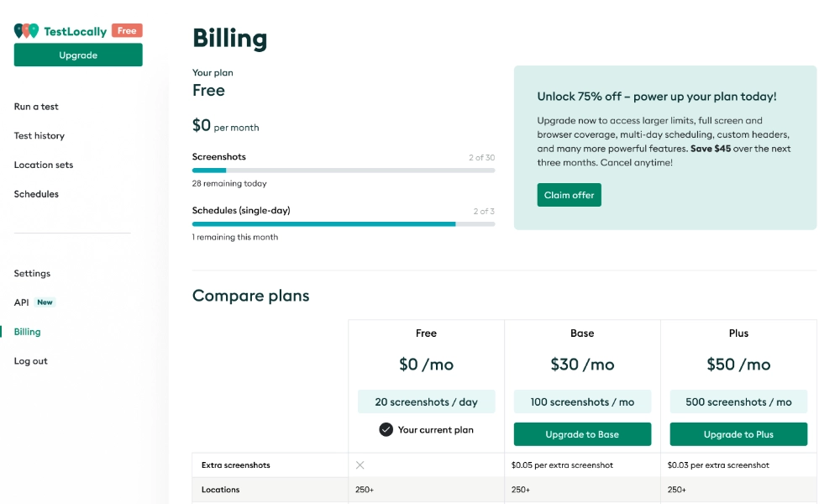Viewport: 840px width, 504px height.
Task: Open the Run a test page
Action: tap(36, 107)
